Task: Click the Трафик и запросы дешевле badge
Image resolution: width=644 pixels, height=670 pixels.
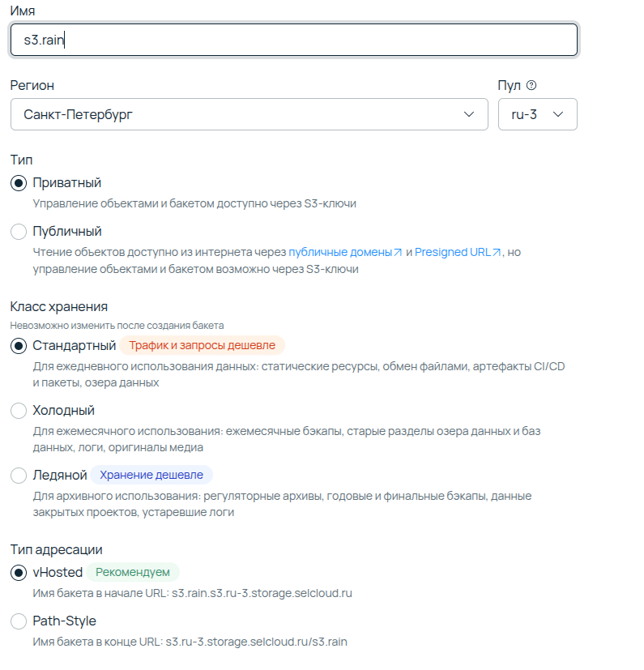Action: click(x=203, y=346)
